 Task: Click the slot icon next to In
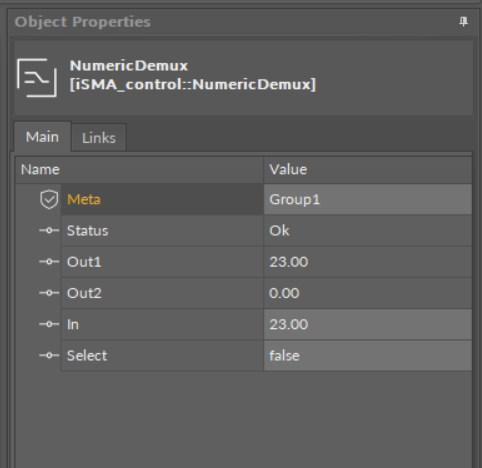(49, 324)
